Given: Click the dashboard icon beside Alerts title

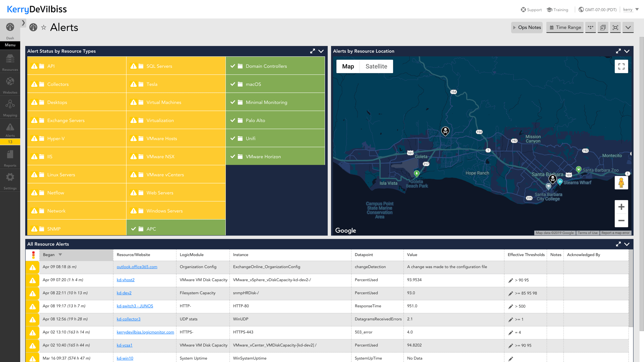Looking at the screenshot, I should (33, 27).
